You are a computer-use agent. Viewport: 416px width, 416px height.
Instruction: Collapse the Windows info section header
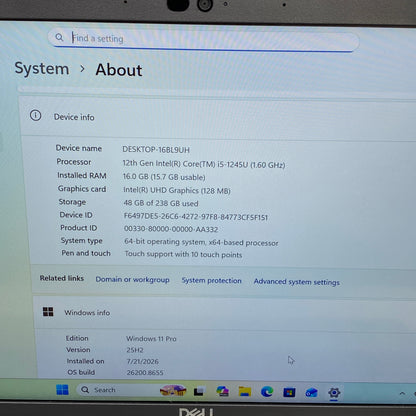(x=225, y=313)
